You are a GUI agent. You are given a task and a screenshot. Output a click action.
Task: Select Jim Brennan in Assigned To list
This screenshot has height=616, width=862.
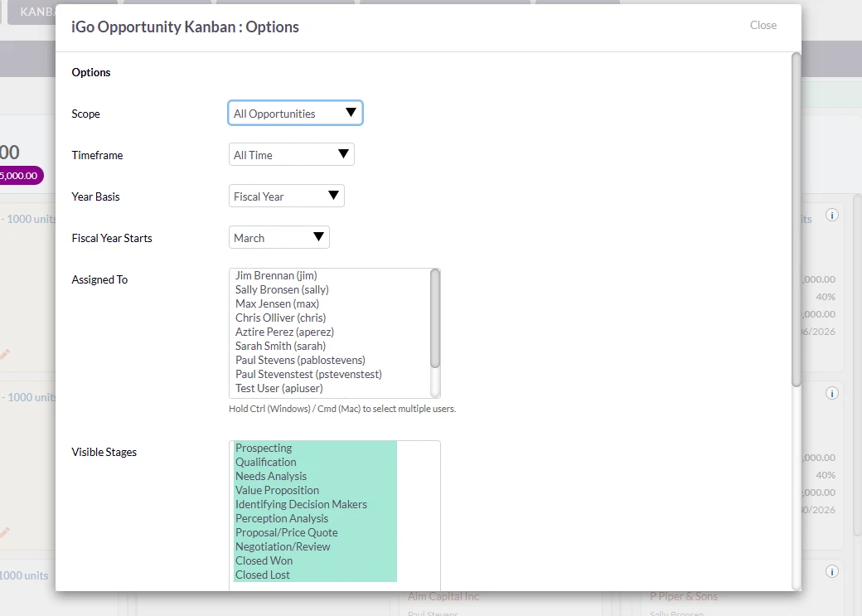point(276,275)
